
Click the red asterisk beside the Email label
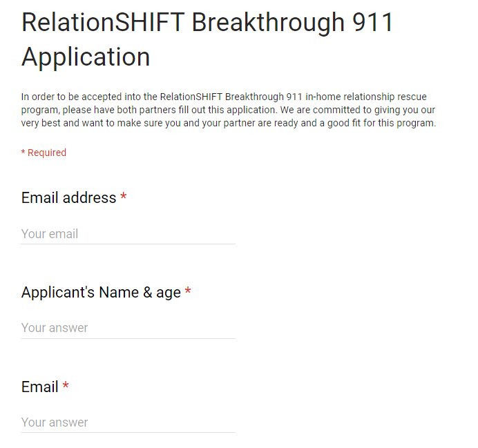pos(66,387)
